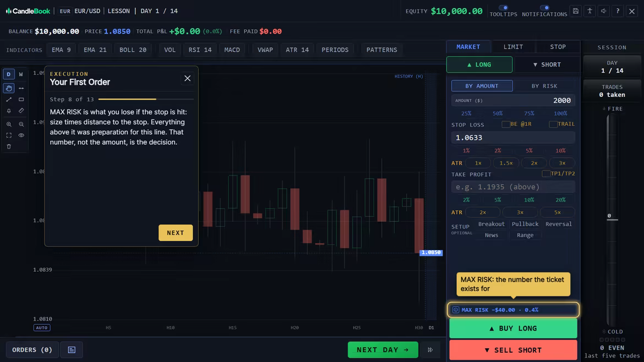
Task: Set amount to 50% of balance
Action: 498,113
